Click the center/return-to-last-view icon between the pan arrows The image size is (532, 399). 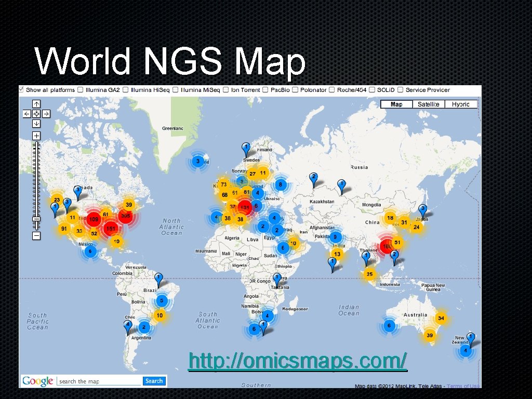[35, 114]
